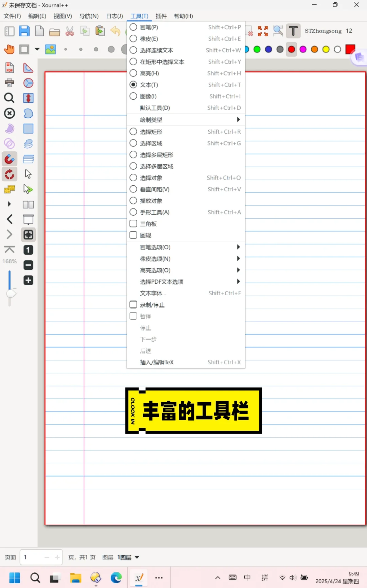Open the 文件(F) menu

[12, 16]
